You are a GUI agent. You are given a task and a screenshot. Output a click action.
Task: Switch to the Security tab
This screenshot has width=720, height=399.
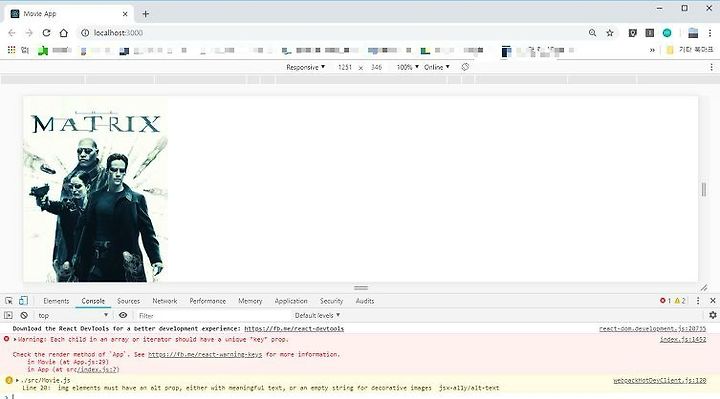pos(332,301)
